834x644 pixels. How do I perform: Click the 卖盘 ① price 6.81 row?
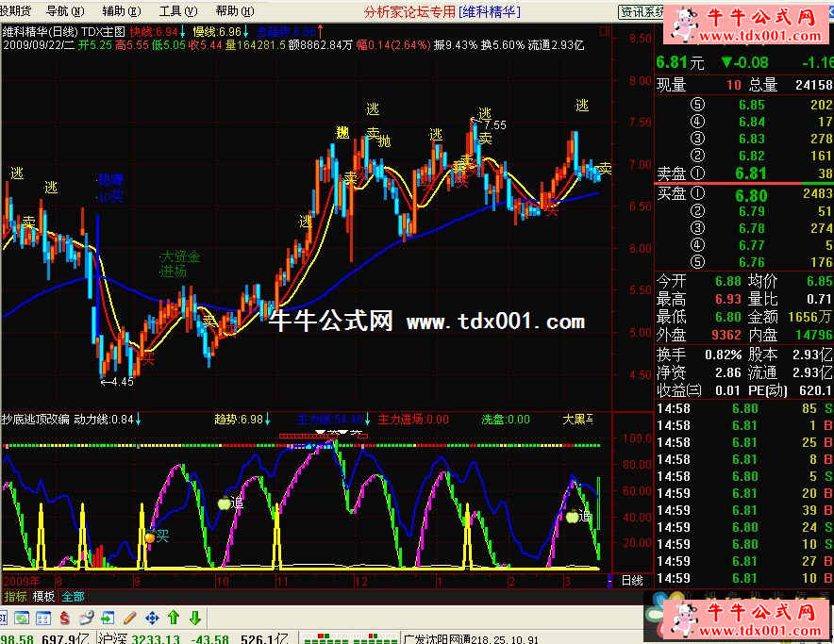[x=744, y=173]
